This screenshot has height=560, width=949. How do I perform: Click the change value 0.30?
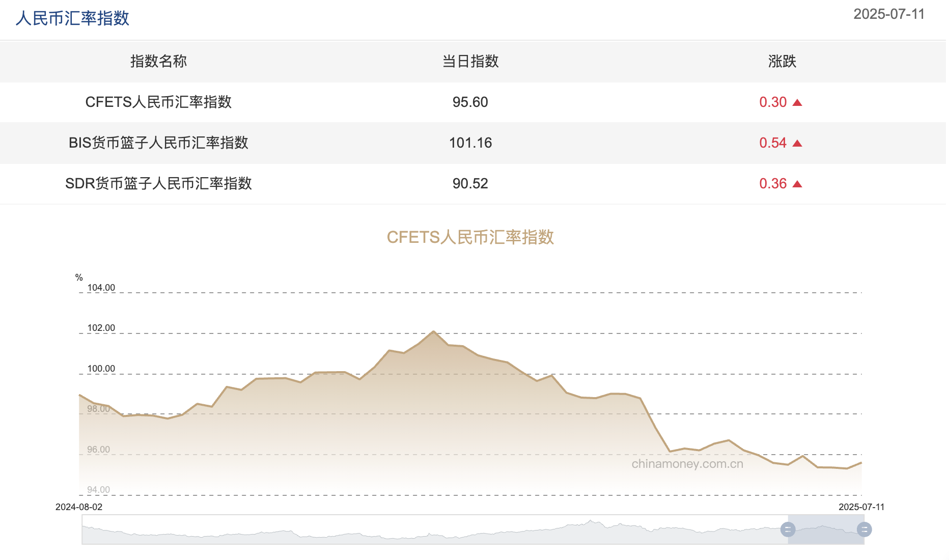[773, 102]
